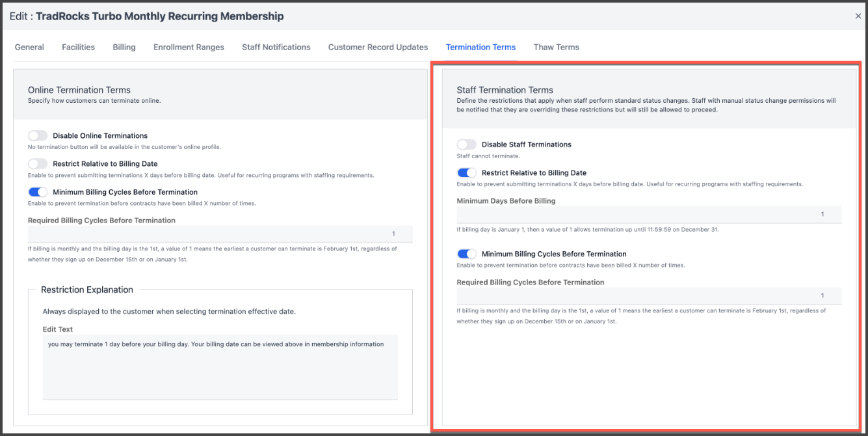Click the 'If billing day is January 1' hint
868x436 pixels.
[588, 229]
